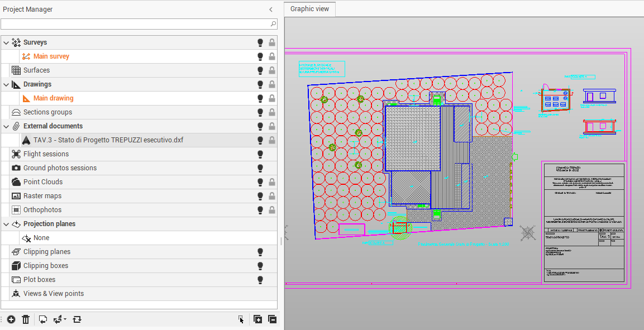The height and width of the screenshot is (330, 644).
Task: Click the search magnifier icon
Action: [x=273, y=24]
